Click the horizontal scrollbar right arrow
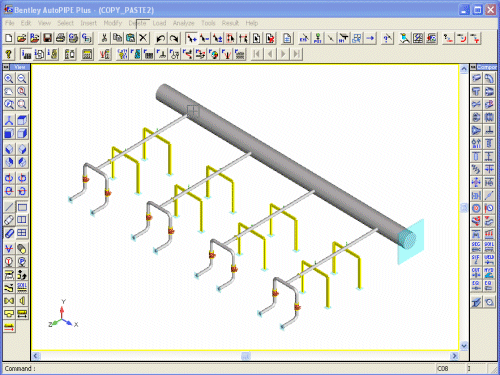This screenshot has height=375, width=500. (454, 356)
